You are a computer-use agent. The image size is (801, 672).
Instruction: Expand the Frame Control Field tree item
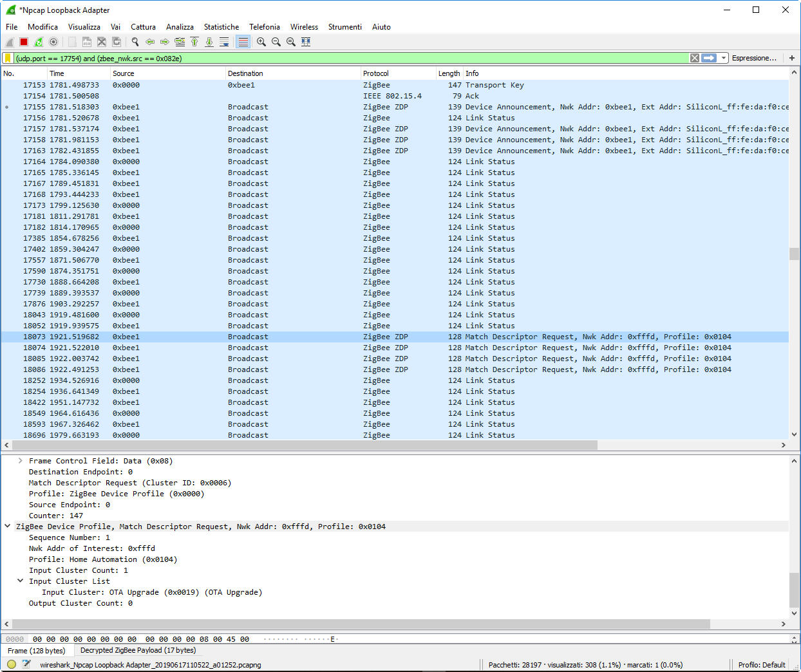21,461
